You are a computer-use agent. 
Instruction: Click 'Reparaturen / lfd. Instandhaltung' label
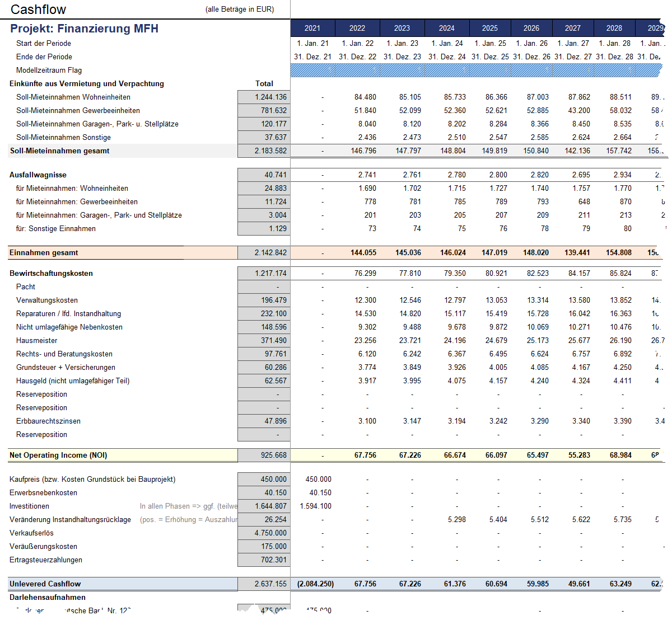pyautogui.click(x=68, y=313)
